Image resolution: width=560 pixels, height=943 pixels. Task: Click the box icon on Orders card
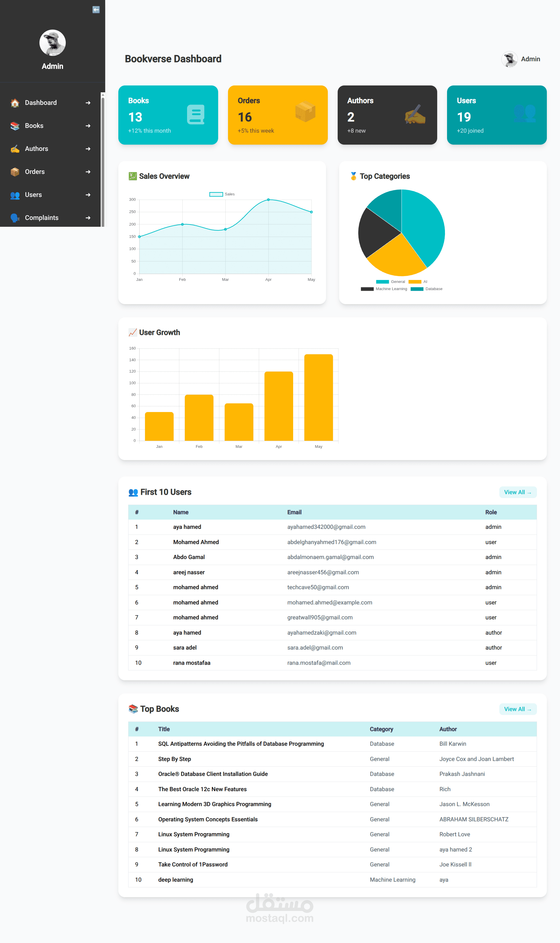pyautogui.click(x=305, y=112)
